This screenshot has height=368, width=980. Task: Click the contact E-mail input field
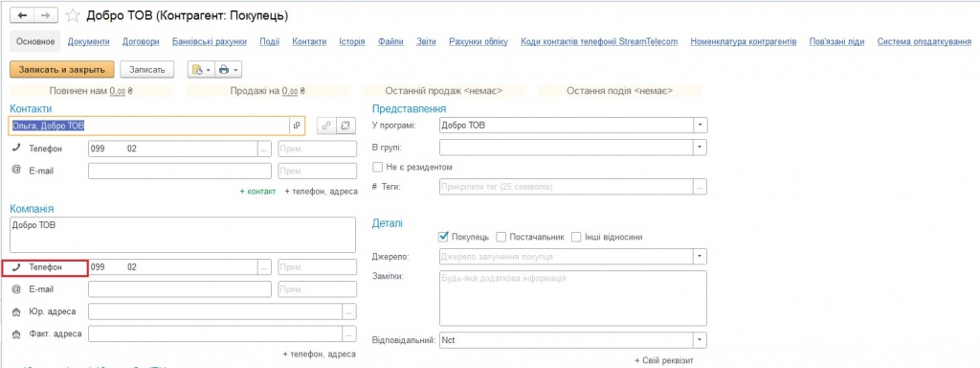click(180, 171)
